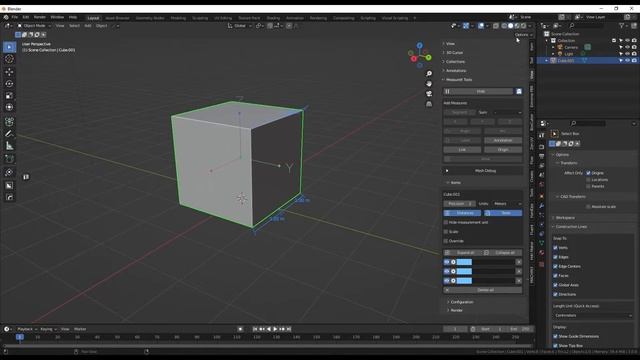Image resolution: width=640 pixels, height=360 pixels.
Task: Enable Locations checkbox under Affect Only
Action: coord(589,180)
